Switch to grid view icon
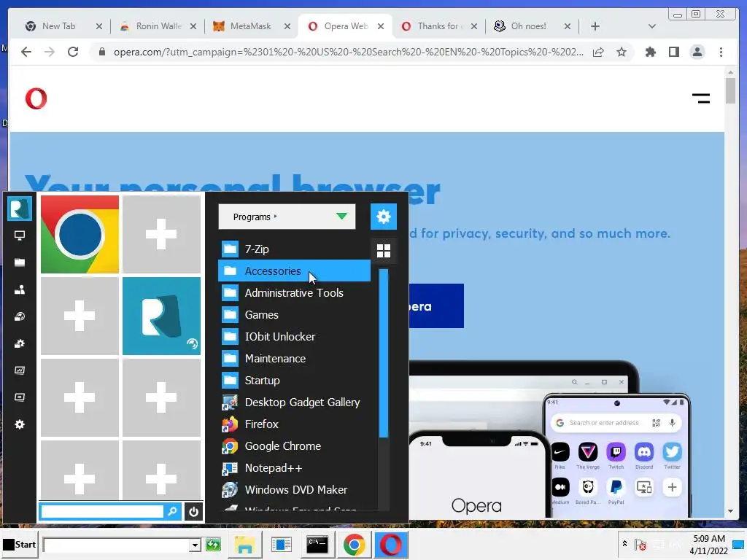 384,251
